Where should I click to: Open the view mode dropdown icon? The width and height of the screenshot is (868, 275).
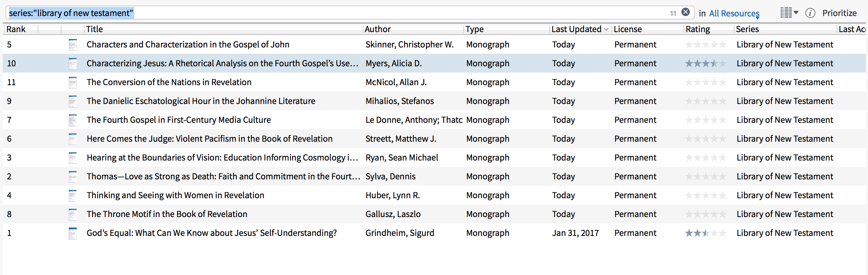789,13
